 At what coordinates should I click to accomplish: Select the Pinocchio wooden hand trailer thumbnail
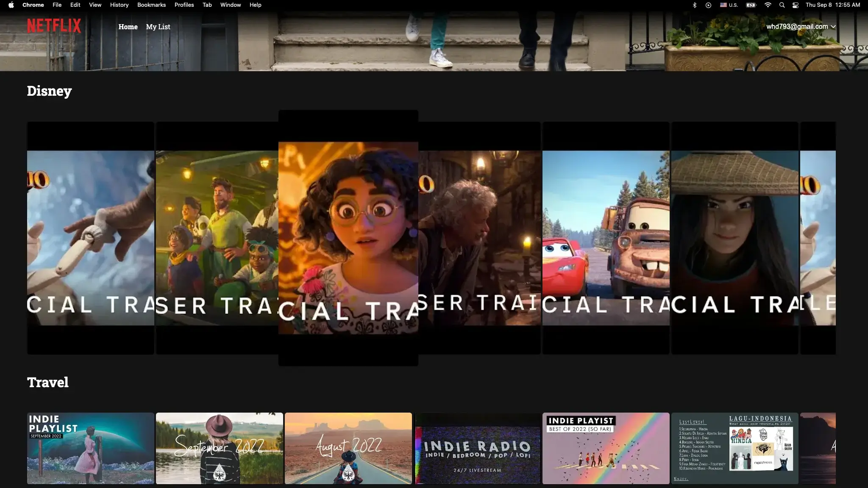91,238
